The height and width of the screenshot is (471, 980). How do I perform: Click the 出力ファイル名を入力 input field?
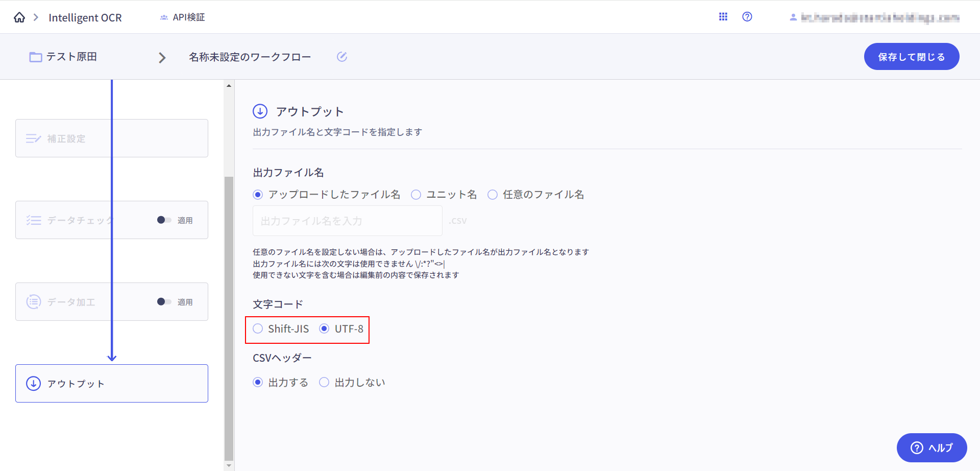coord(348,221)
